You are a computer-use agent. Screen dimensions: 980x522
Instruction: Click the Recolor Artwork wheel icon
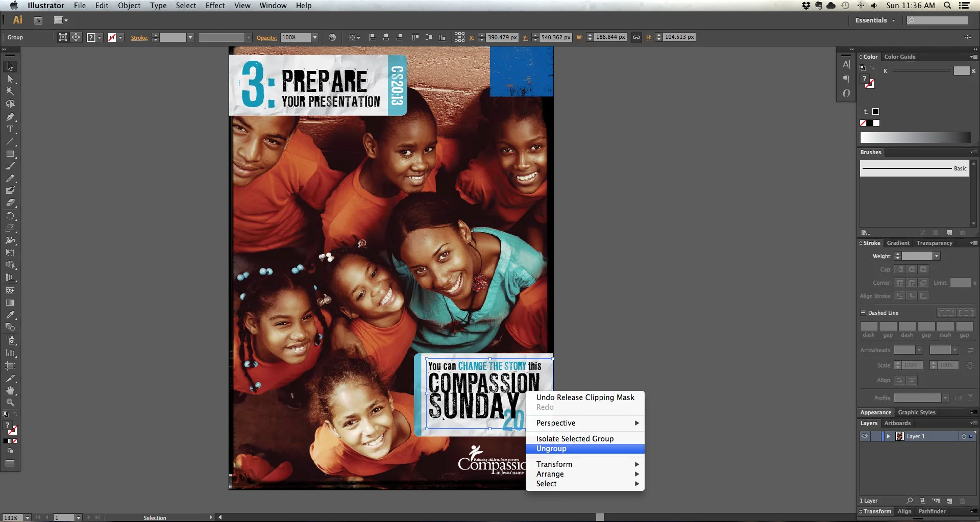(332, 37)
